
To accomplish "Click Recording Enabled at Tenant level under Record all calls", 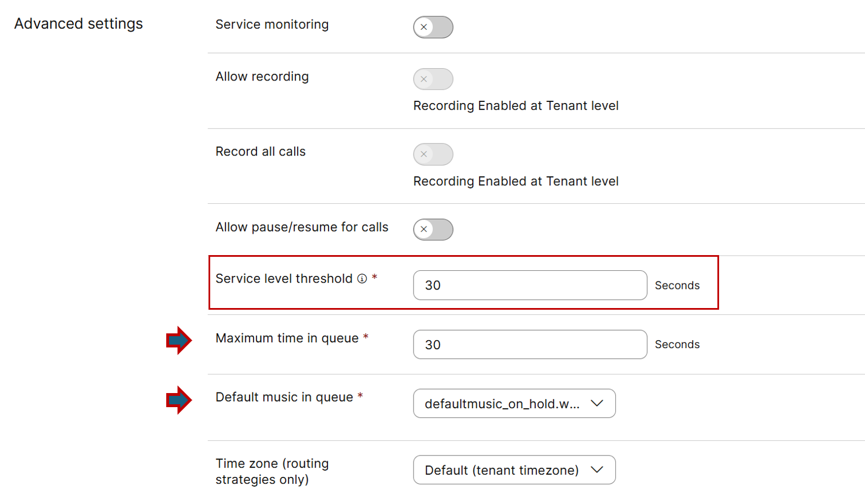I will [x=516, y=181].
